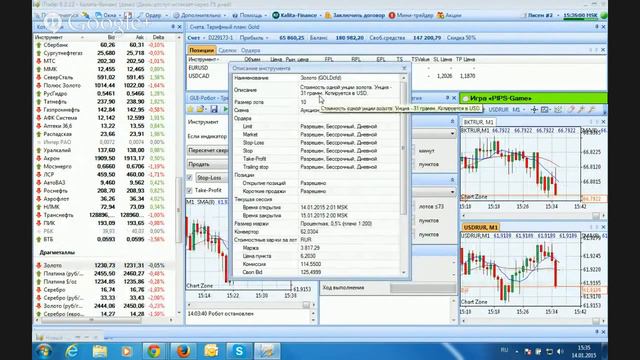Close the Описание инструмента dialog

(404, 68)
